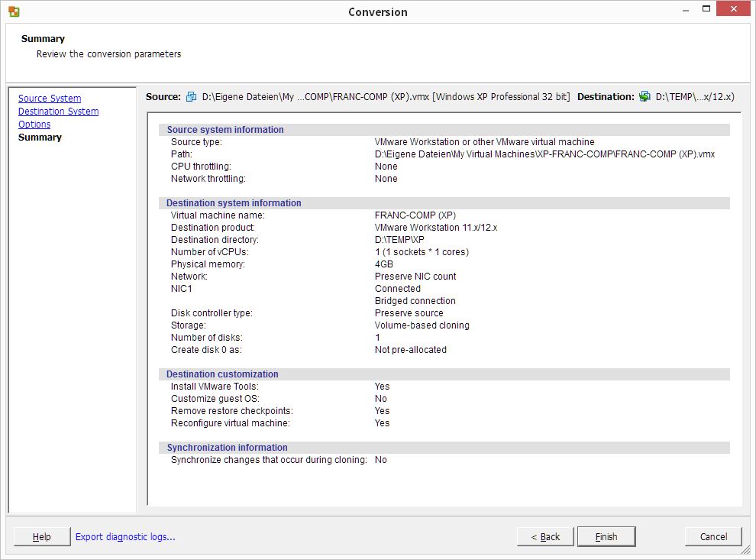Click the Install VMware Tools row

pos(215,387)
